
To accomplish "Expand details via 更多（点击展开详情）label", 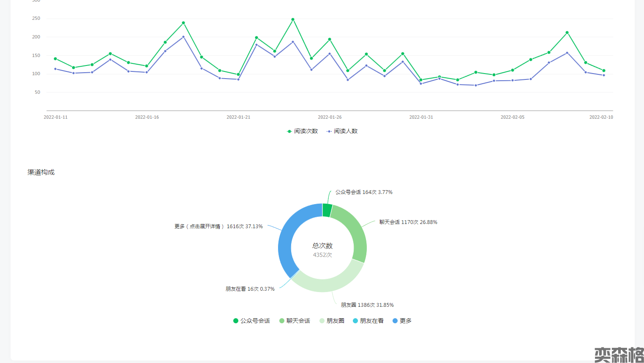I will pos(218,227).
